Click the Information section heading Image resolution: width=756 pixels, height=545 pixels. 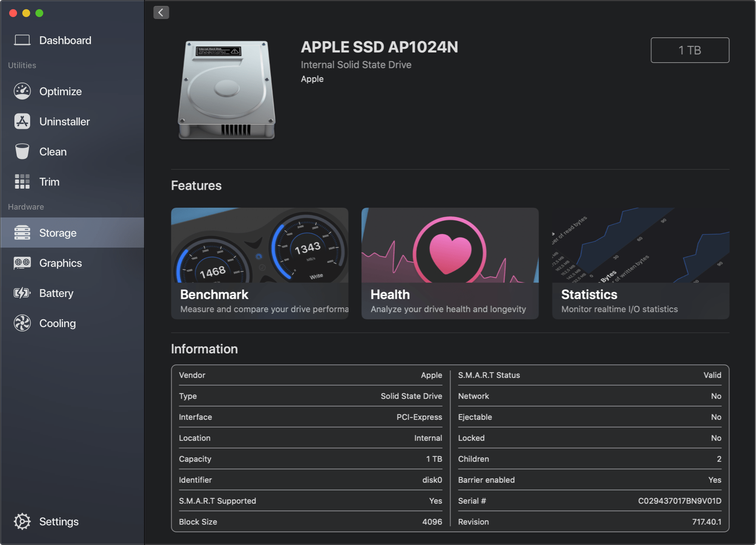[204, 349]
